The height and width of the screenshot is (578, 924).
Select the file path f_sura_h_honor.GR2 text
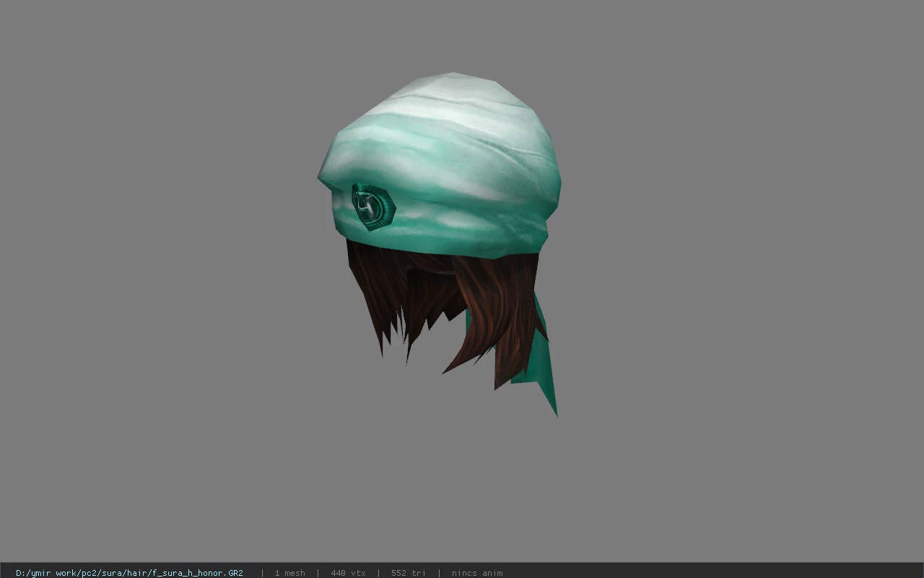pos(197,573)
